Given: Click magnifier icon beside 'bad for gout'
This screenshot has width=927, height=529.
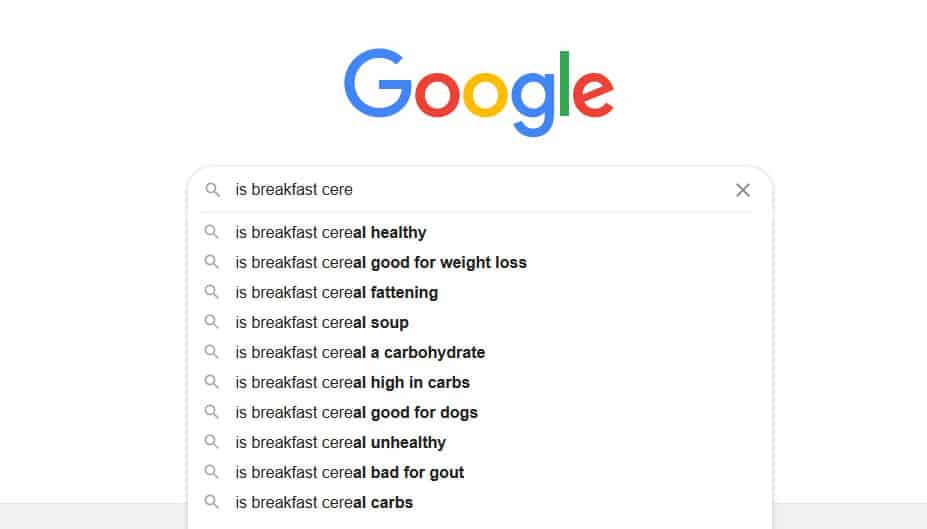Looking at the screenshot, I should [212, 472].
